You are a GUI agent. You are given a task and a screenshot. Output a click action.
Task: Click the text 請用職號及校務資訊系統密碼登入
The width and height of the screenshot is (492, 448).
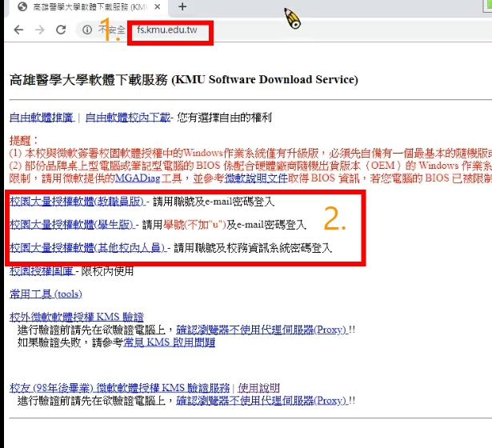[x=253, y=248]
